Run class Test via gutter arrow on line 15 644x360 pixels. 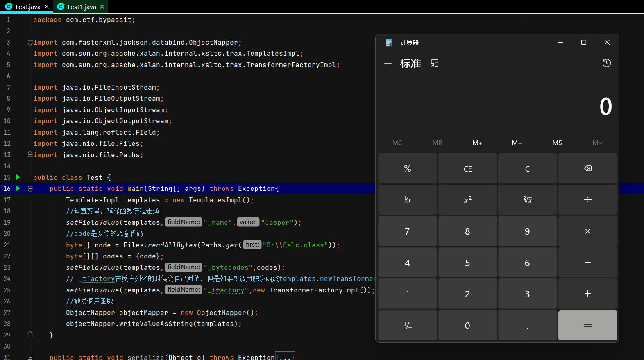[x=18, y=177]
